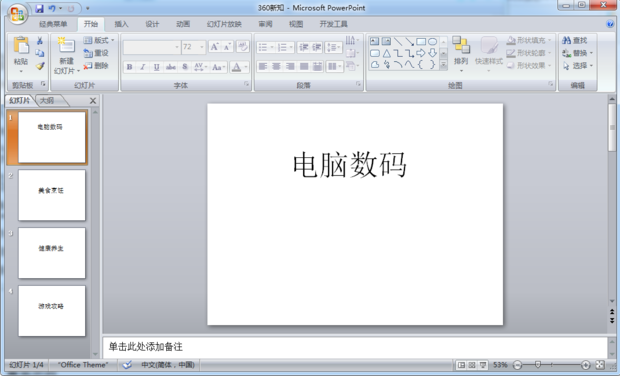This screenshot has width=620, height=376.
Task: Expand the shapes gallery More arrow
Action: click(444, 65)
